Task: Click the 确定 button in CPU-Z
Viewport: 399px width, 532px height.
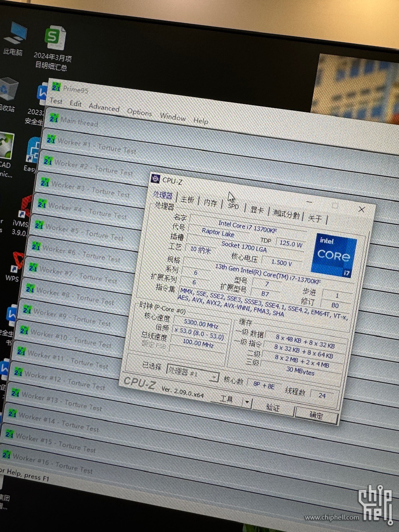Action: 316,414
